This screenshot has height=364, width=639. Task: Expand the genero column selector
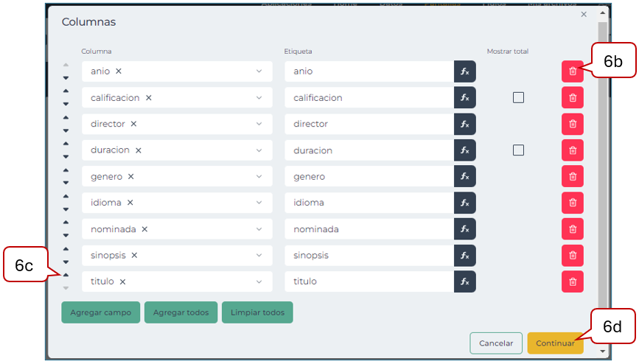click(259, 177)
